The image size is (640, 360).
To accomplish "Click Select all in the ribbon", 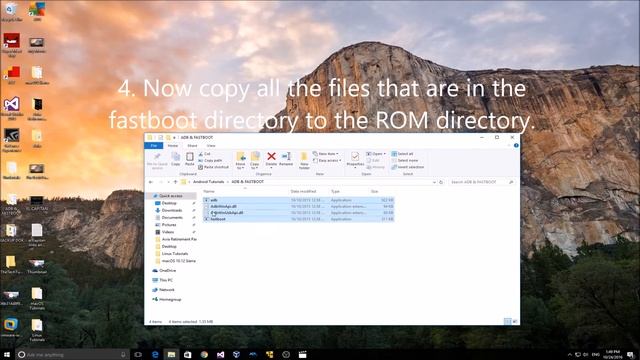I will pos(402,154).
